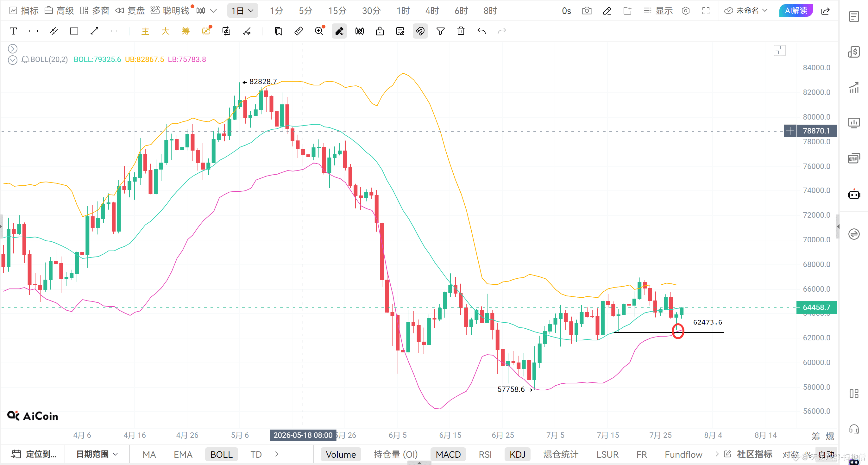Click the crosshair price plus button at 78870.1

[790, 131]
